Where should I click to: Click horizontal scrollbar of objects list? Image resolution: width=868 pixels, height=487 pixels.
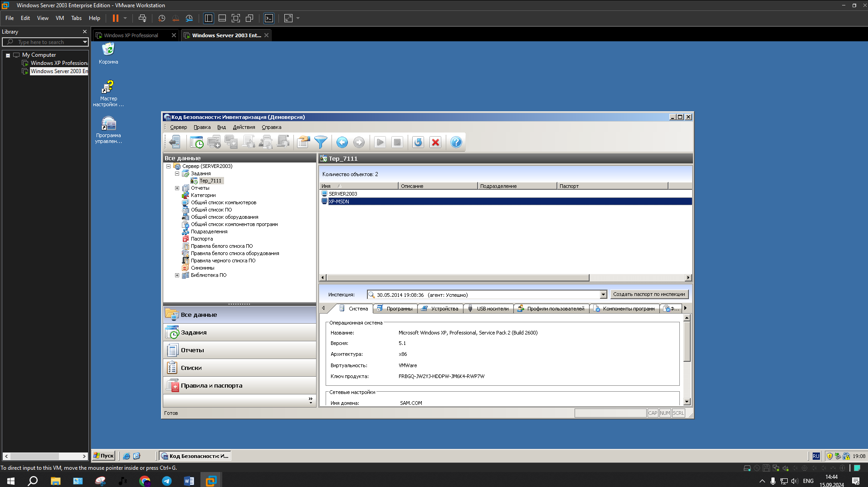coord(458,278)
